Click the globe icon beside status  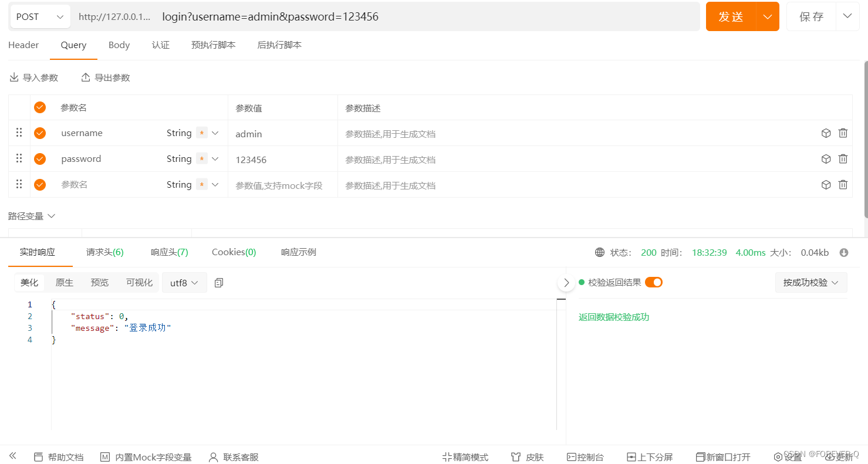click(x=600, y=252)
